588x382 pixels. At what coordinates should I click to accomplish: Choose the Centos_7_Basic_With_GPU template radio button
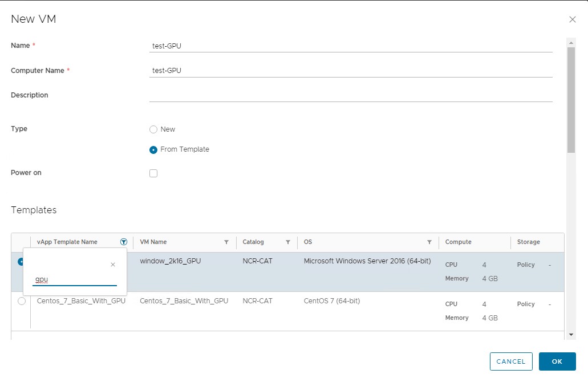[x=22, y=300]
